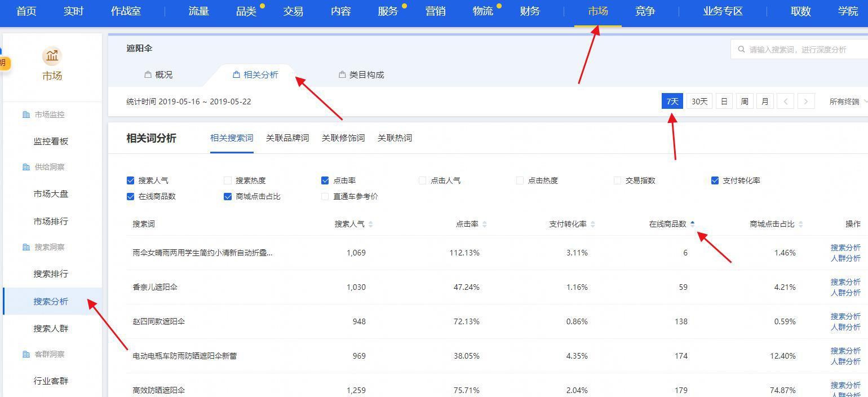
Task: Disable the 商城点击占比 checkbox
Action: tap(228, 196)
